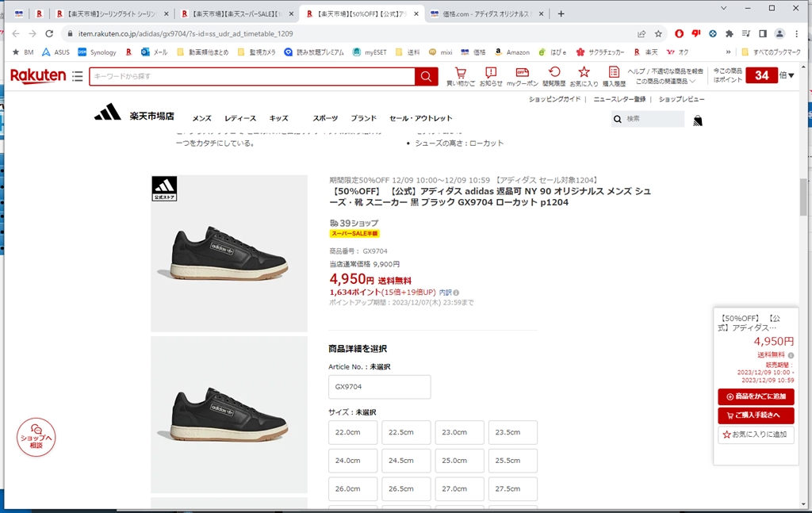Click first black sneaker product image

(229, 254)
